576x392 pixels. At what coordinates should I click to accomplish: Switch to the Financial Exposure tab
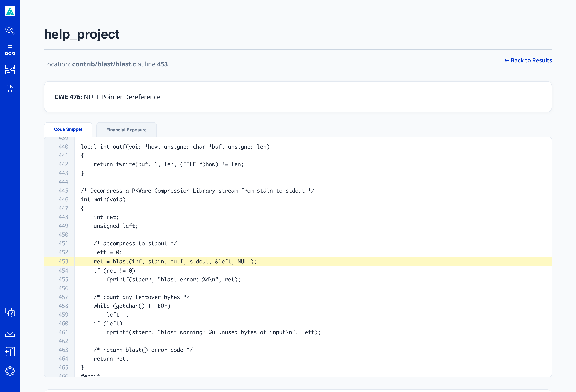pyautogui.click(x=126, y=130)
